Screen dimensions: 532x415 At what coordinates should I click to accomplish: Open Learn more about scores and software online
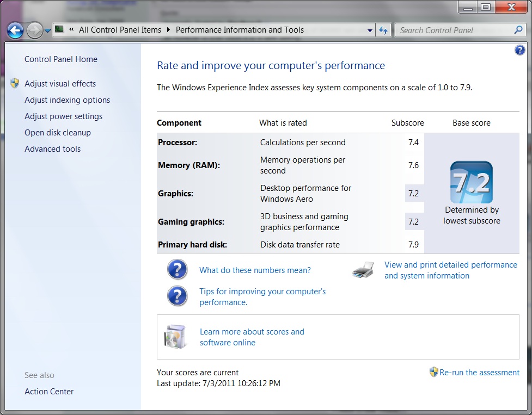(x=252, y=337)
